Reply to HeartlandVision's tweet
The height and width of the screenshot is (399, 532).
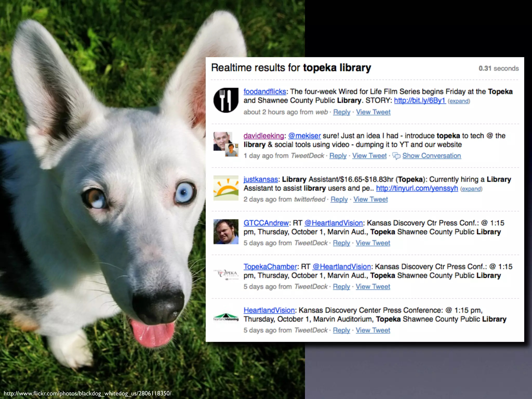click(342, 330)
